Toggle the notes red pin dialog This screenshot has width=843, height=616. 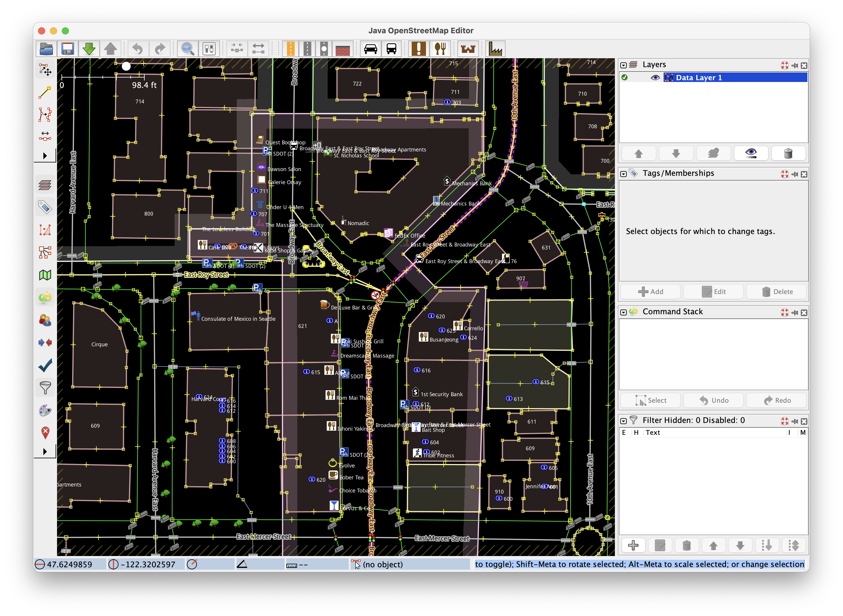(45, 433)
